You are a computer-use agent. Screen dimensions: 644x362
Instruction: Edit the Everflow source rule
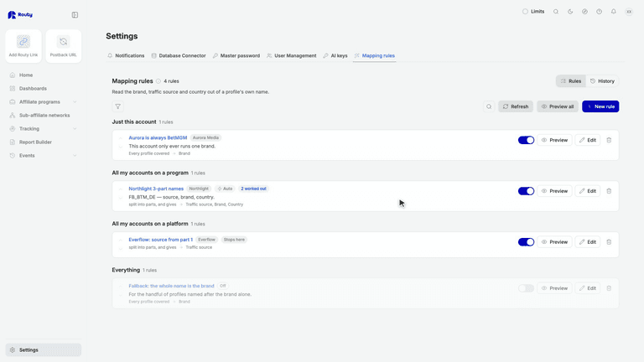(x=588, y=241)
